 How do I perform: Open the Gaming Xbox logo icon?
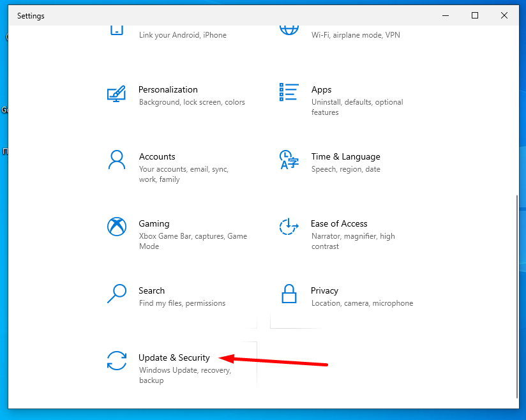tap(117, 227)
